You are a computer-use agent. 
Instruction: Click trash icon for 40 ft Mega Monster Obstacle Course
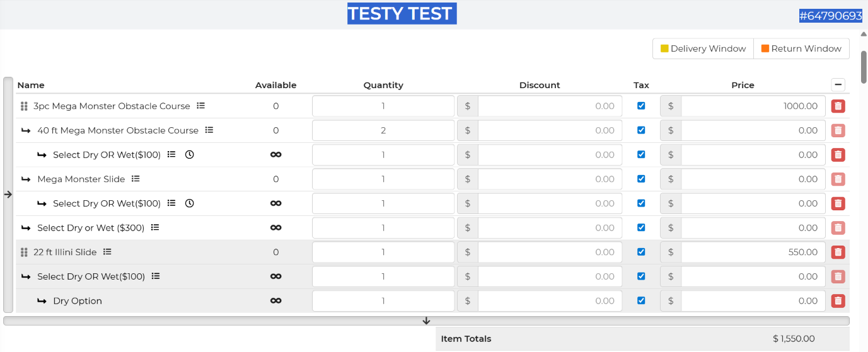point(838,130)
